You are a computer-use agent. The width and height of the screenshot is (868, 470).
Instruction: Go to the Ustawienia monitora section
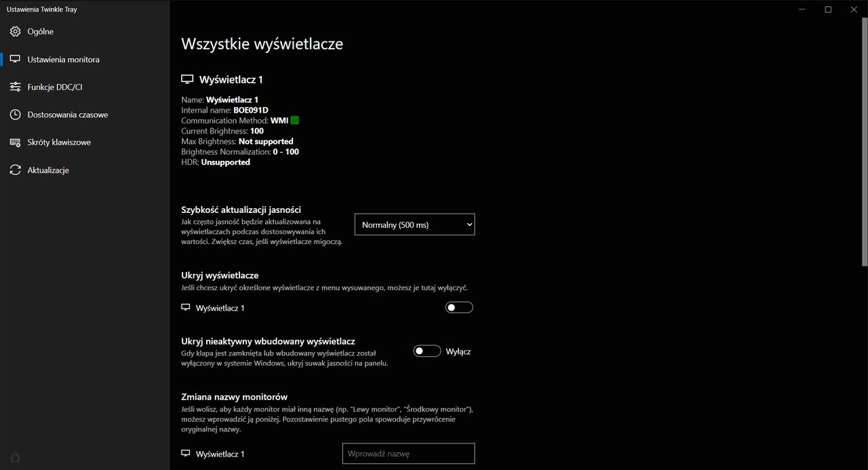tap(63, 60)
